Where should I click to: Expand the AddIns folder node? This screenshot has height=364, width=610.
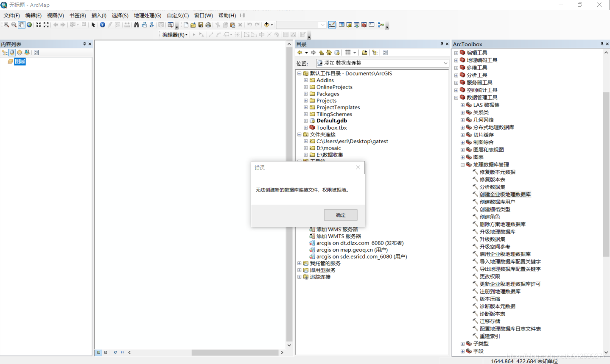[x=305, y=80]
